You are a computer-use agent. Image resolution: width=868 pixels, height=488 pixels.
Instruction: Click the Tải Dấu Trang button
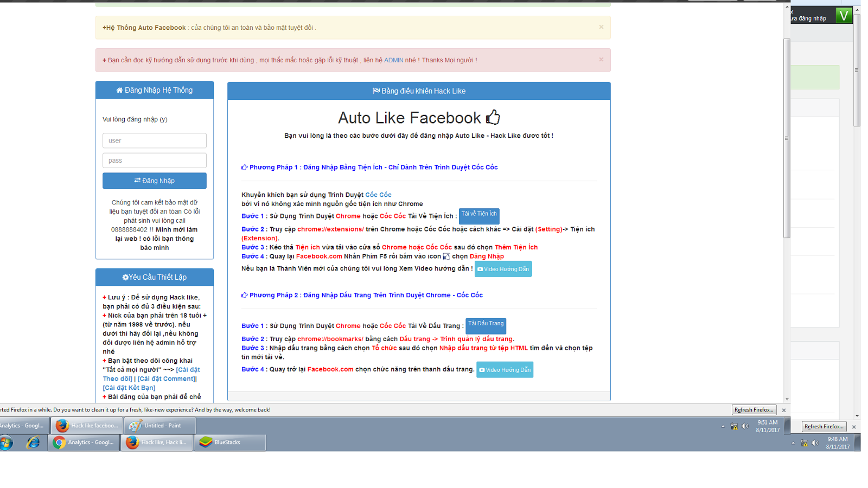pyautogui.click(x=486, y=326)
